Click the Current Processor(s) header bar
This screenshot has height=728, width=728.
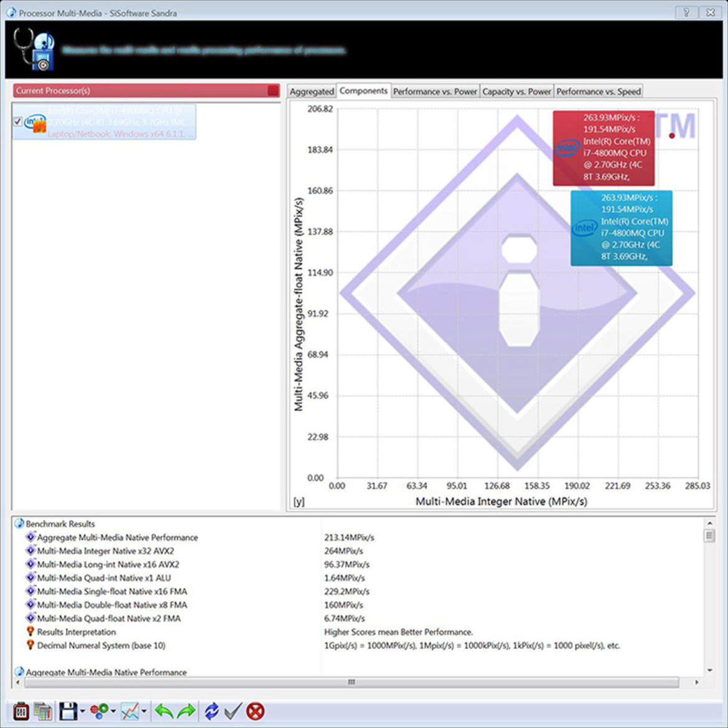click(x=146, y=91)
